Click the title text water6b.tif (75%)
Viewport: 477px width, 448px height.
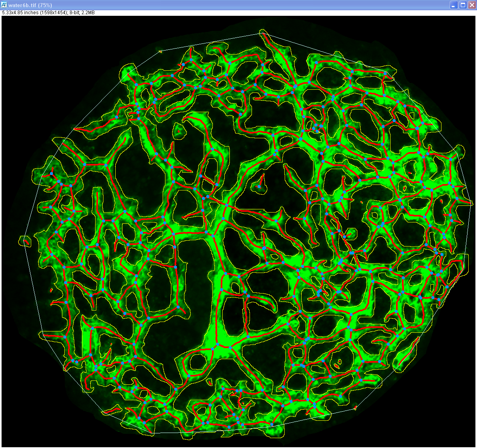[30, 5]
